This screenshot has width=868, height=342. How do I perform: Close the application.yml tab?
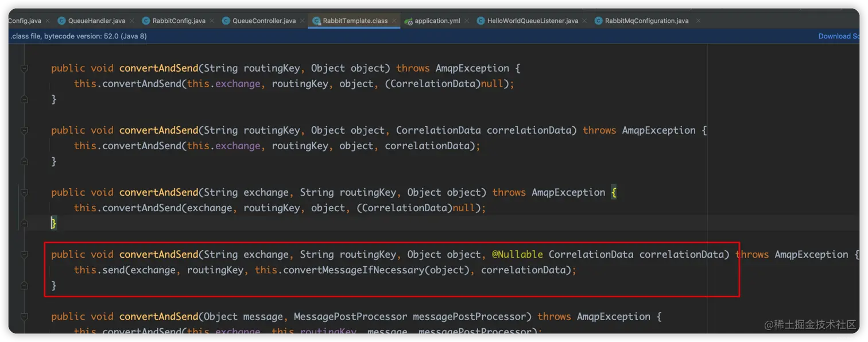(467, 21)
